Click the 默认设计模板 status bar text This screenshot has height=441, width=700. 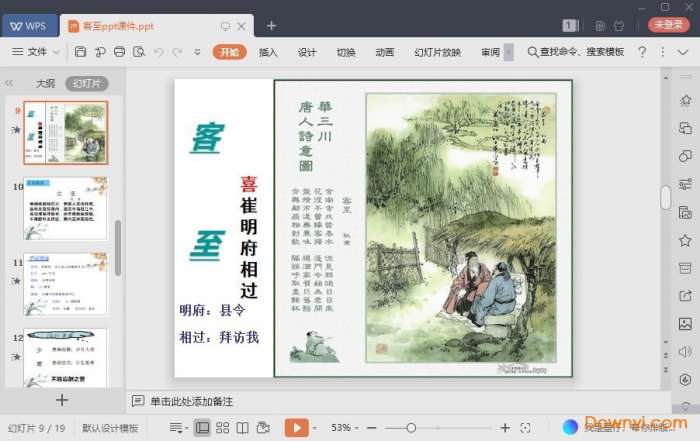point(110,428)
